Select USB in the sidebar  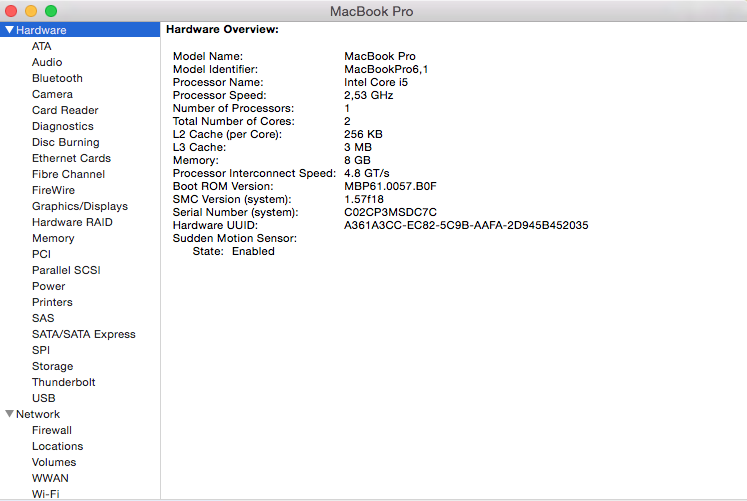pos(44,398)
